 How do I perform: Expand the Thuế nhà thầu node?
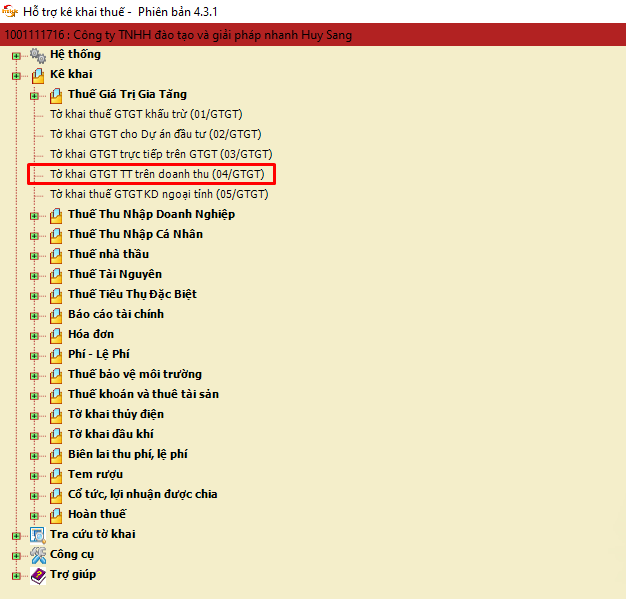(34, 256)
